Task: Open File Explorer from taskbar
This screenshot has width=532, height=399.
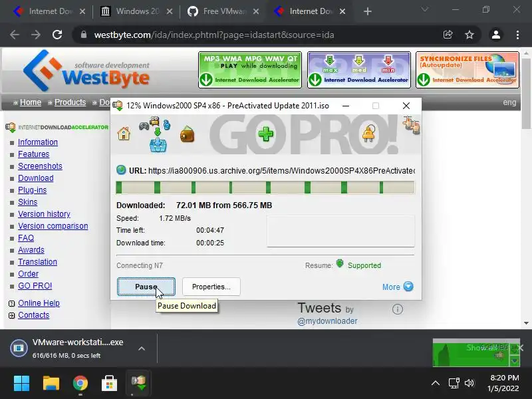Action: (x=51, y=384)
